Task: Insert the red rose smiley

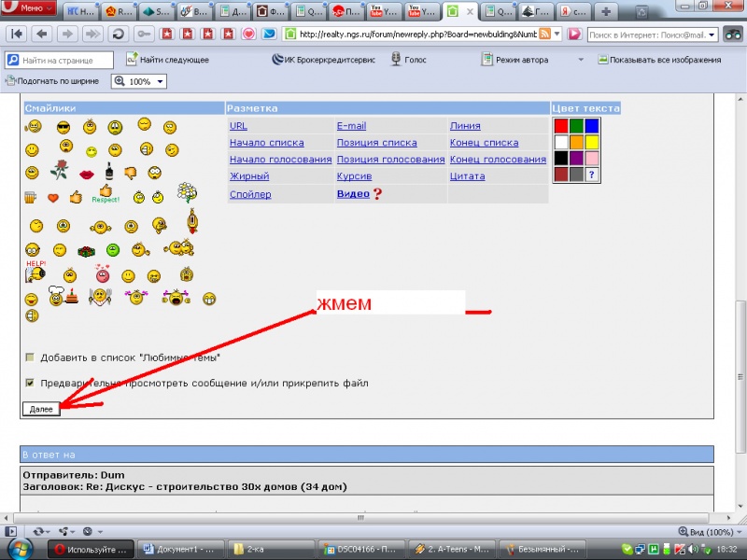Action: click(x=59, y=170)
